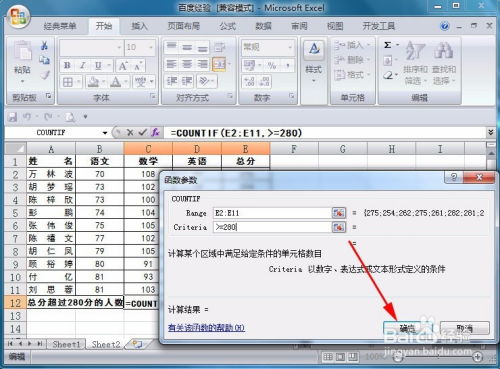Click the Fill Color bucket icon
Screen dimensions: 500x369
[93, 82]
